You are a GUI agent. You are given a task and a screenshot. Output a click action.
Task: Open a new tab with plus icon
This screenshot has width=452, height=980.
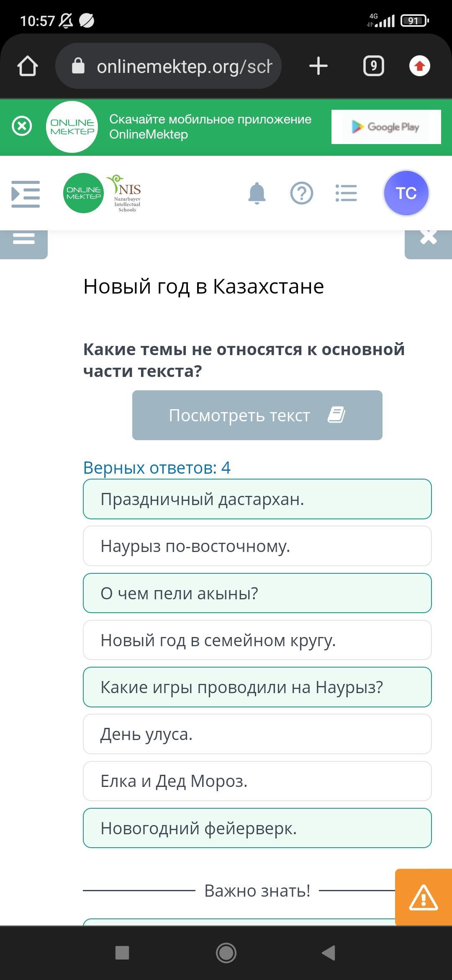coord(318,66)
